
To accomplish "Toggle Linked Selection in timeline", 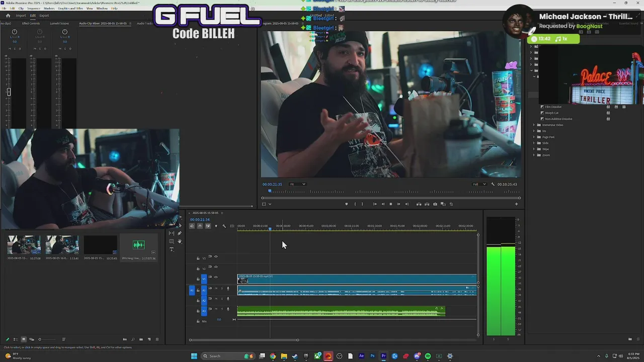I will click(208, 226).
